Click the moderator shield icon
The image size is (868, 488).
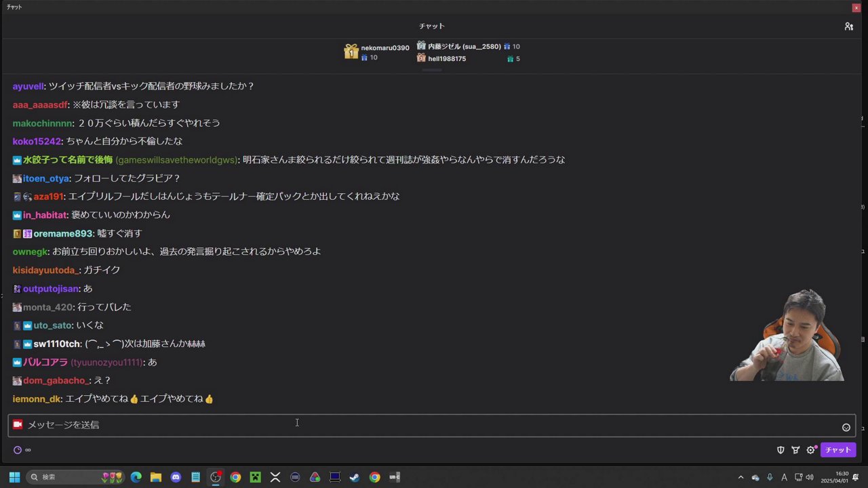point(781,450)
